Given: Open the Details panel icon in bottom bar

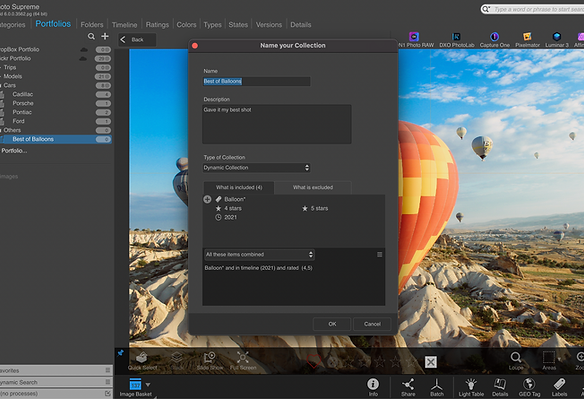Looking at the screenshot, I should 500,387.
